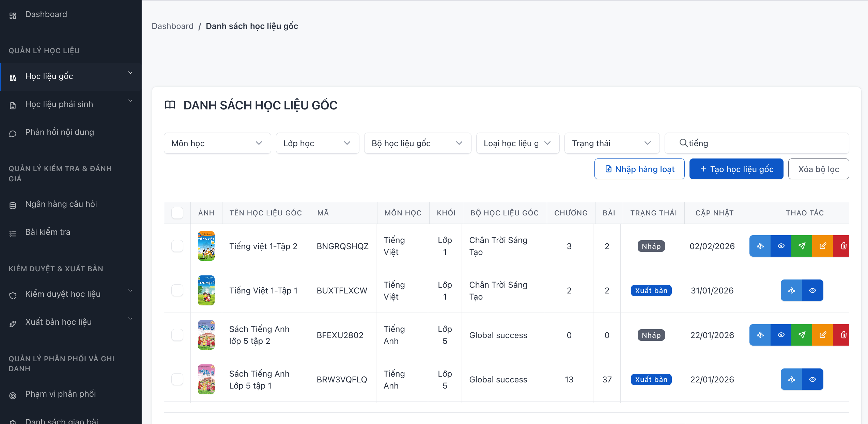The width and height of the screenshot is (868, 424).
Task: Open the Trạng thái filter dropdown
Action: (611, 143)
